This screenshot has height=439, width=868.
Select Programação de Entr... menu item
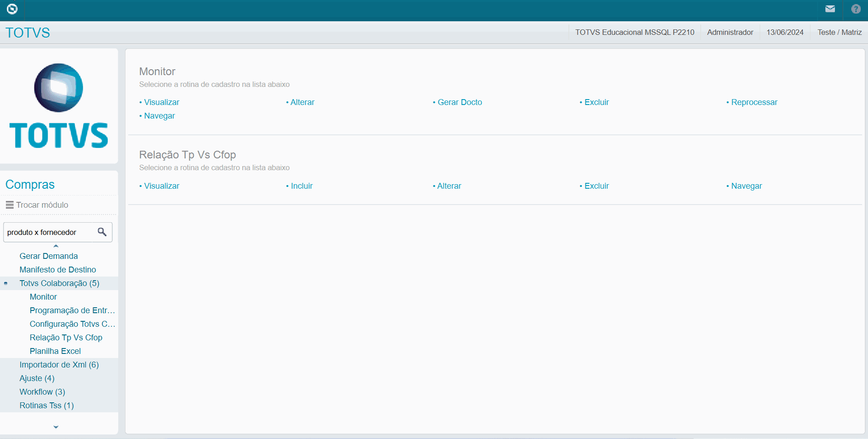click(x=72, y=310)
